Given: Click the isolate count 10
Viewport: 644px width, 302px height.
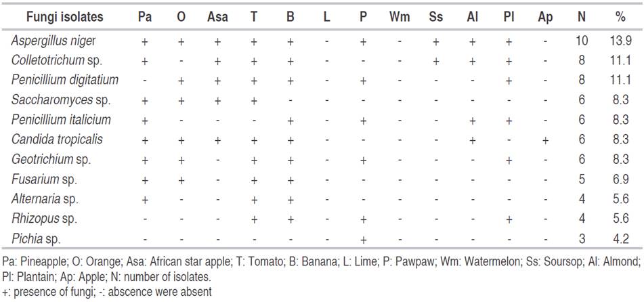Looking at the screenshot, I should point(582,41).
